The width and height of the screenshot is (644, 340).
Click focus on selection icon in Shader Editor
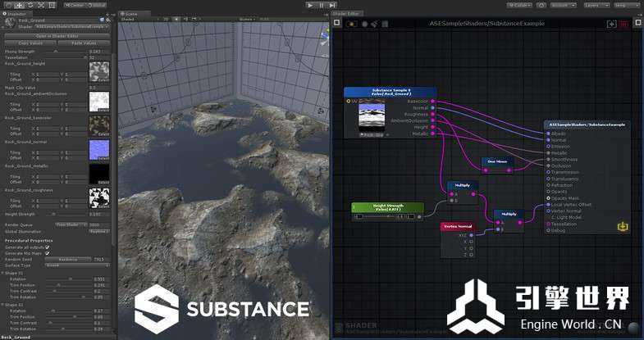611,25
